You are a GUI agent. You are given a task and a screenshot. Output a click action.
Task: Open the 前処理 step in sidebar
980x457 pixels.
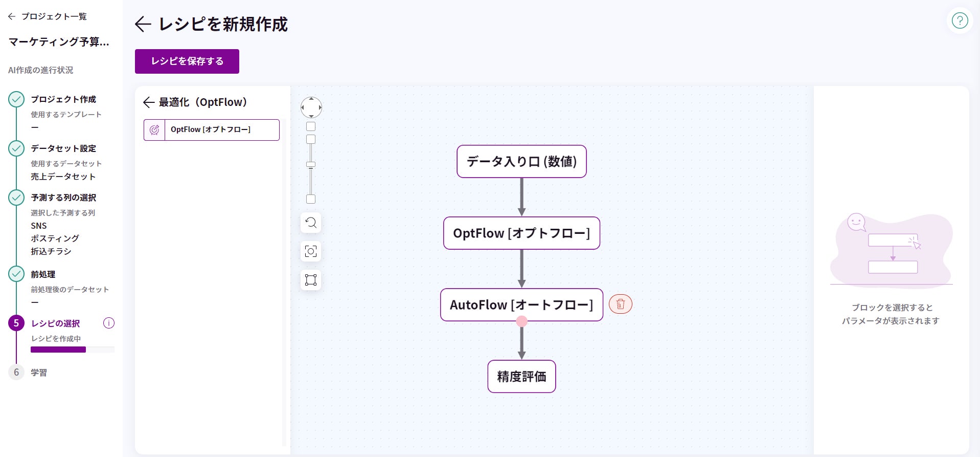point(43,274)
